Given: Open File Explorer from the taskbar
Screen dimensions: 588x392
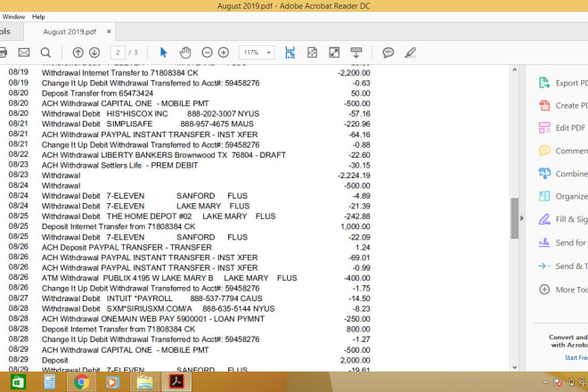Looking at the screenshot, I should [144, 382].
